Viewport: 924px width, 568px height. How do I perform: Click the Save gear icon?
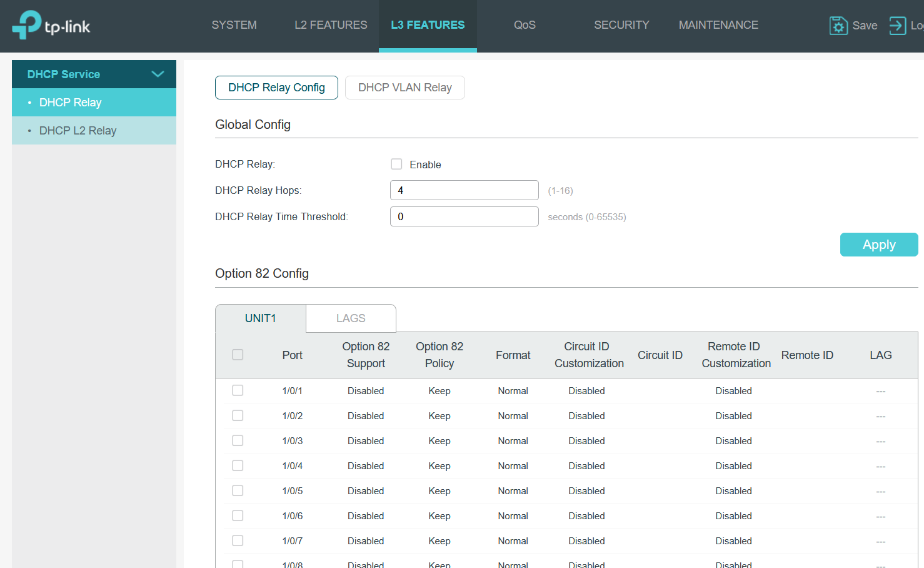click(838, 26)
